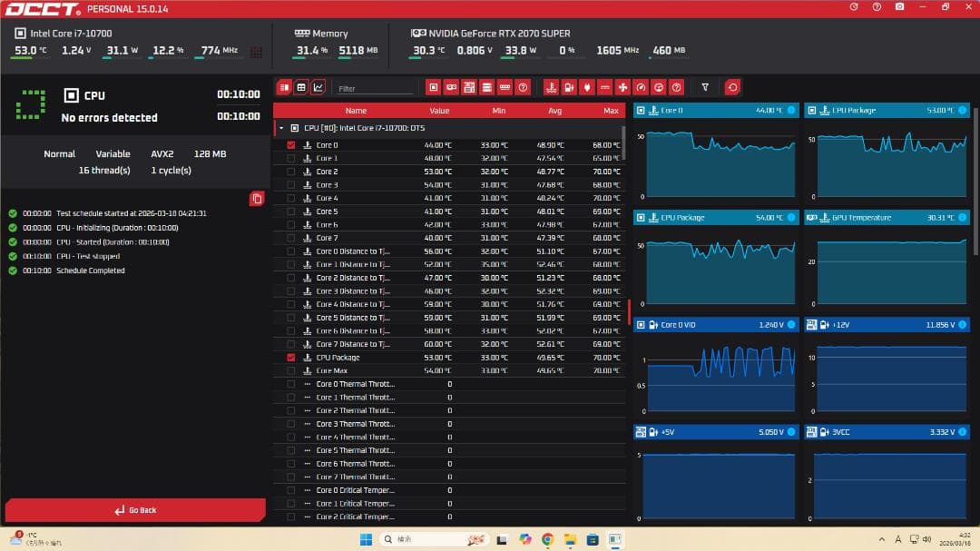Screen dimensions: 980x551
Task: Switch to table-only view layout
Action: click(x=301, y=87)
